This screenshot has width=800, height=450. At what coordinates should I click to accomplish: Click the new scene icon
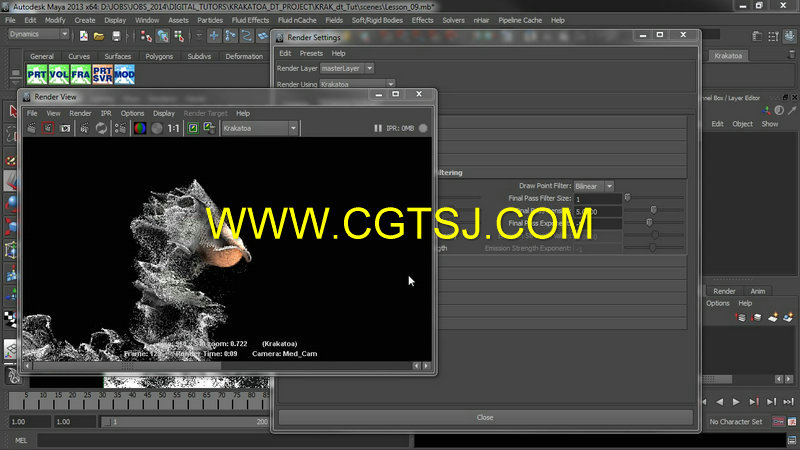point(83,36)
